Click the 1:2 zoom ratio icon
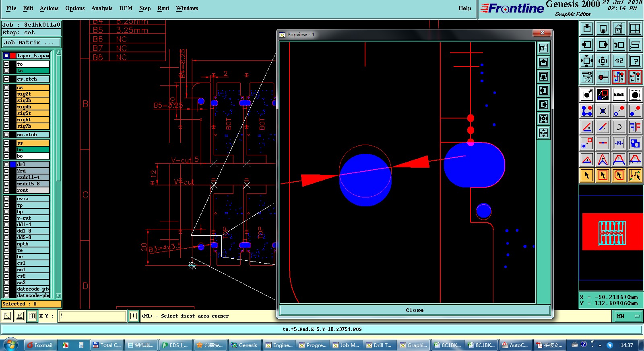 coord(619,61)
